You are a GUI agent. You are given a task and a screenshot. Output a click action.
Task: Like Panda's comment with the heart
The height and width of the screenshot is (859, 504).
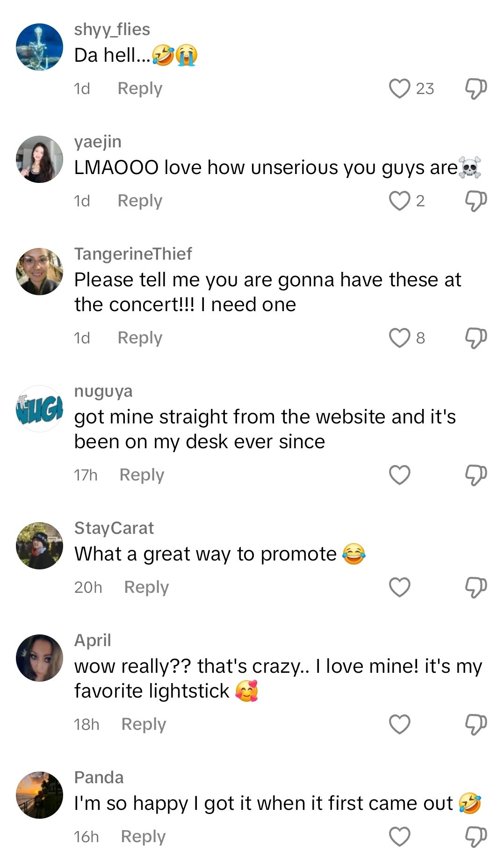coord(400,837)
